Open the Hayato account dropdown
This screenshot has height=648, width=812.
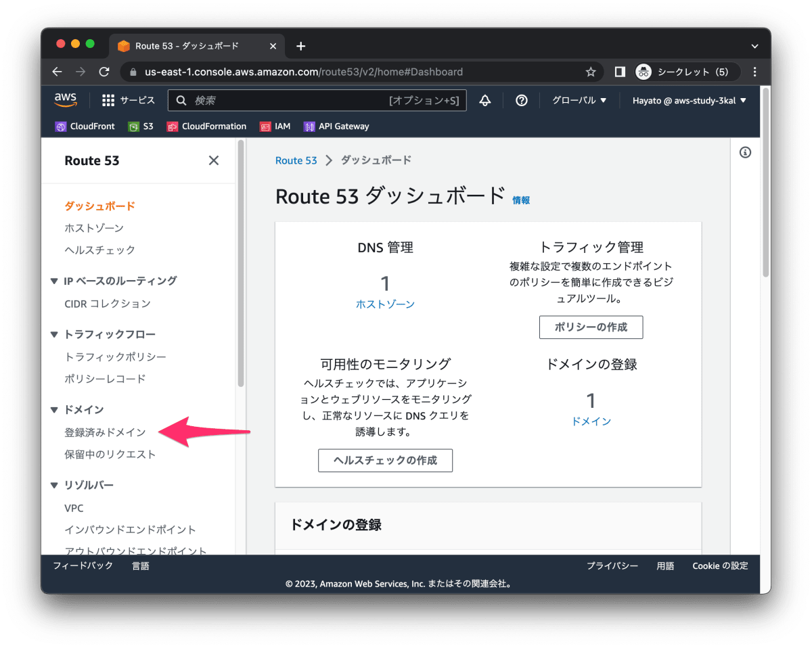coord(690,100)
